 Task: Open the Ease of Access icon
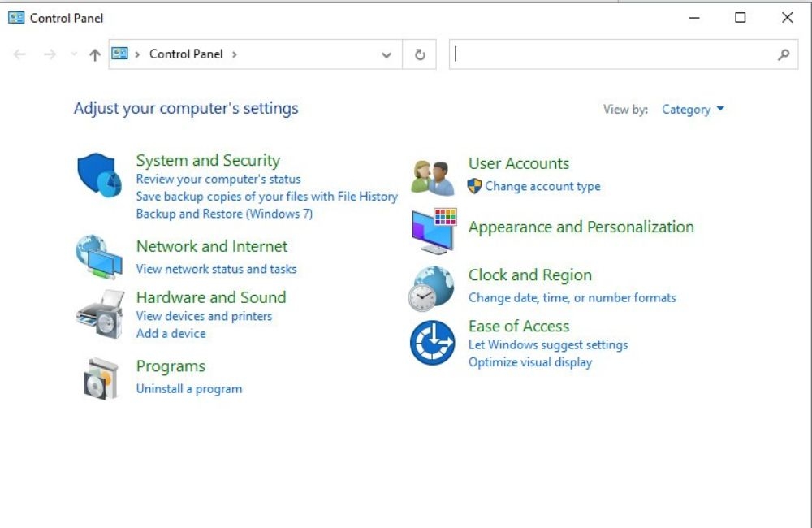pos(433,343)
